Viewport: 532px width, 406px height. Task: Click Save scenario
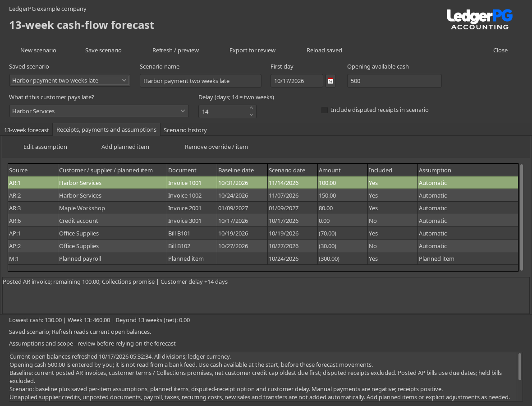pyautogui.click(x=103, y=50)
